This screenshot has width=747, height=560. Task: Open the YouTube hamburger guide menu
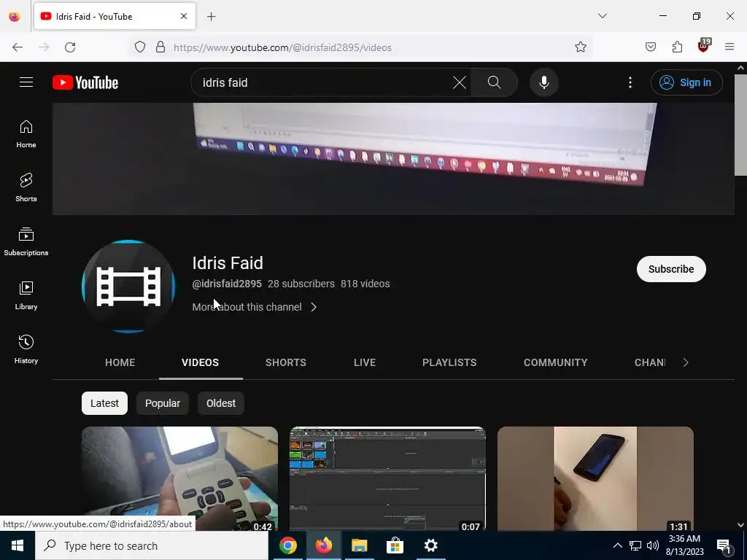click(x=26, y=82)
